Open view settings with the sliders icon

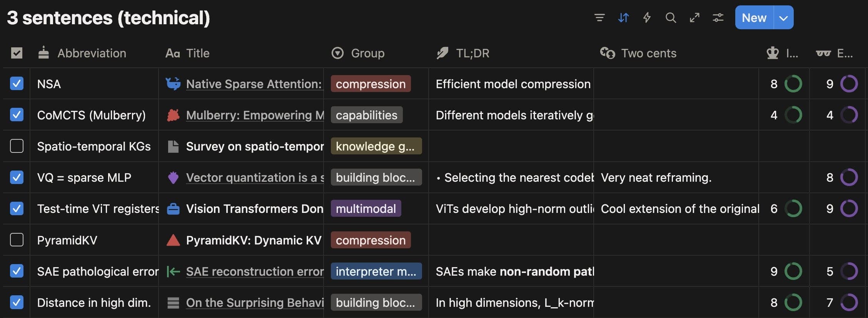click(x=718, y=18)
